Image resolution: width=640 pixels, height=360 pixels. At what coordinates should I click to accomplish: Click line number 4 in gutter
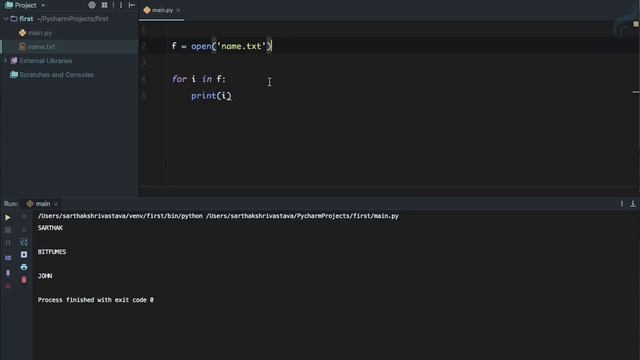tap(144, 79)
